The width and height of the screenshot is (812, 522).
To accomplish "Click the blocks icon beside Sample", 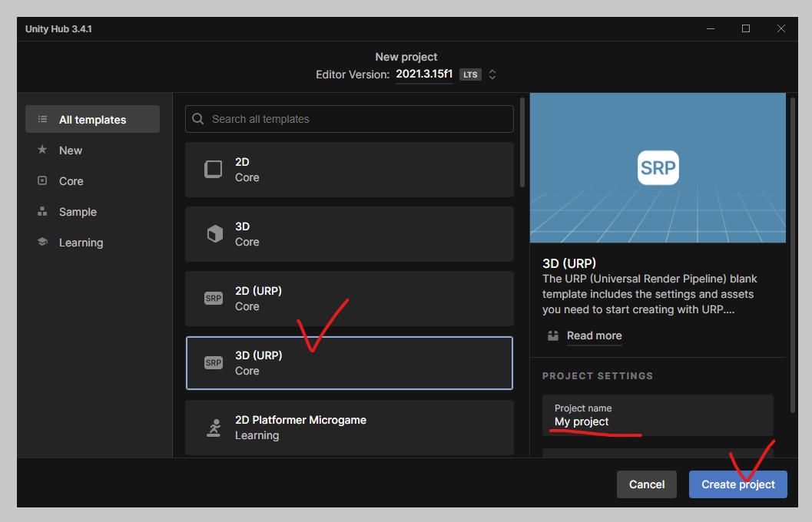I will [x=42, y=212].
